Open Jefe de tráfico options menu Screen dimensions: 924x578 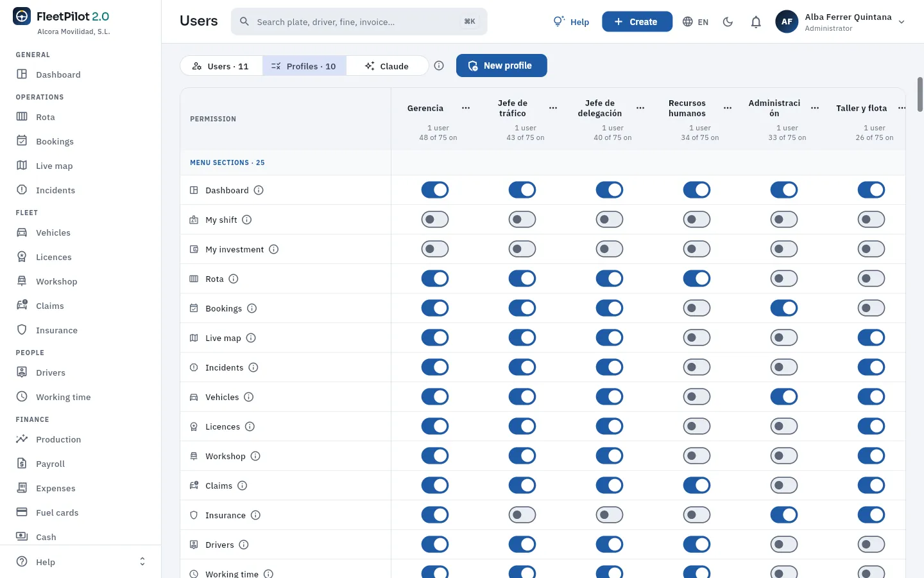click(x=553, y=108)
